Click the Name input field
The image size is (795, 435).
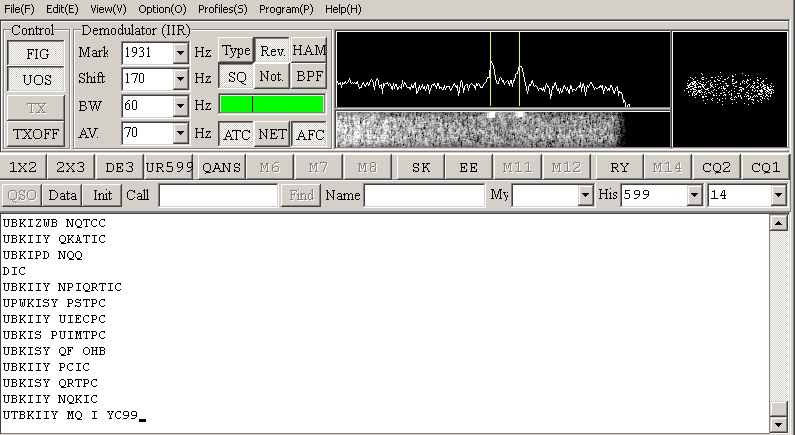(x=424, y=195)
